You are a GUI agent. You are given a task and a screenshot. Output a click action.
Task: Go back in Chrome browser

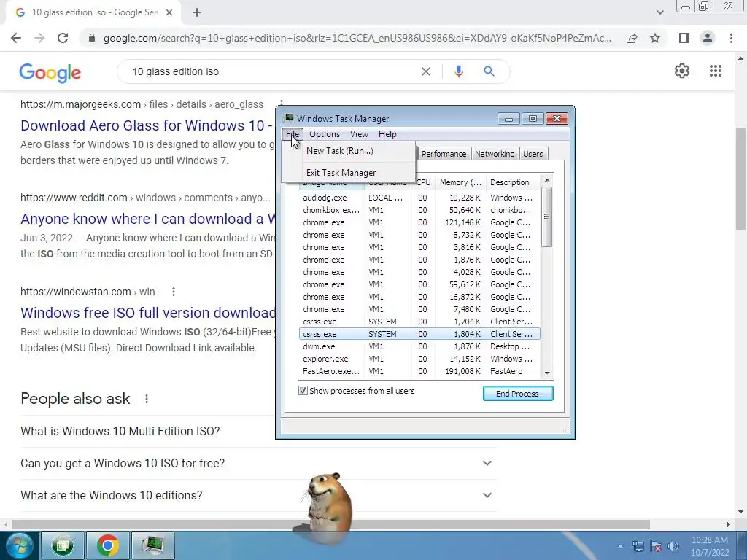point(16,38)
